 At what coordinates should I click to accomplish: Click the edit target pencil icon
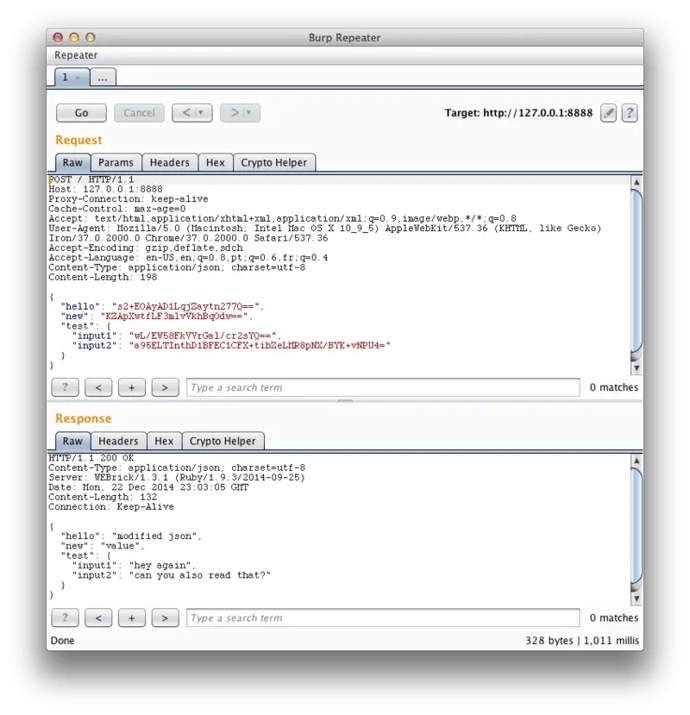608,113
